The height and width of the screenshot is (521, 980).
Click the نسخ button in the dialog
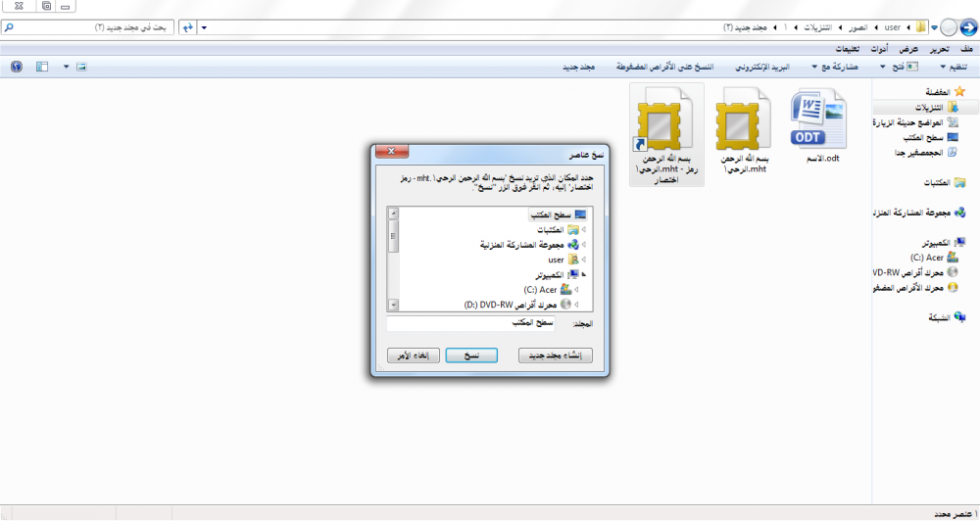(472, 355)
